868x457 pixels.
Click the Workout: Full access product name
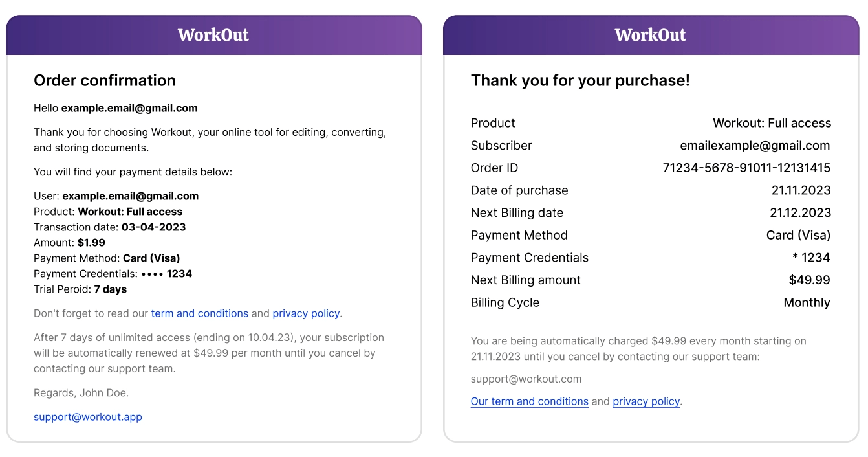[x=772, y=123]
